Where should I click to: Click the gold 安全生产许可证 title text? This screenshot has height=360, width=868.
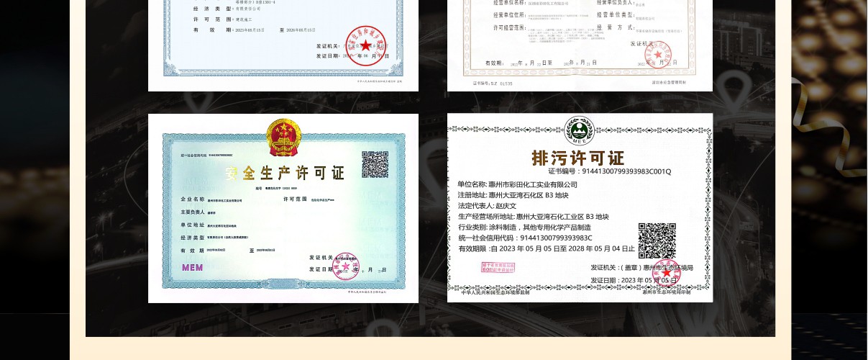[284, 174]
